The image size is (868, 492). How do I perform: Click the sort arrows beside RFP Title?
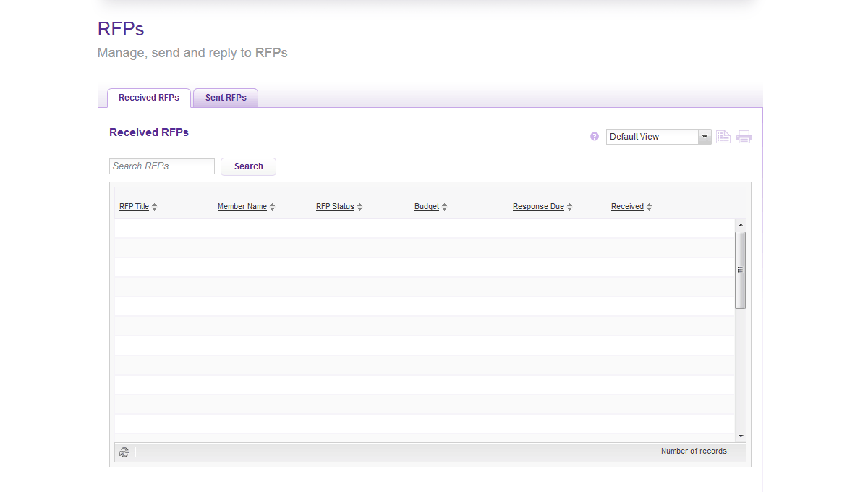pos(155,207)
